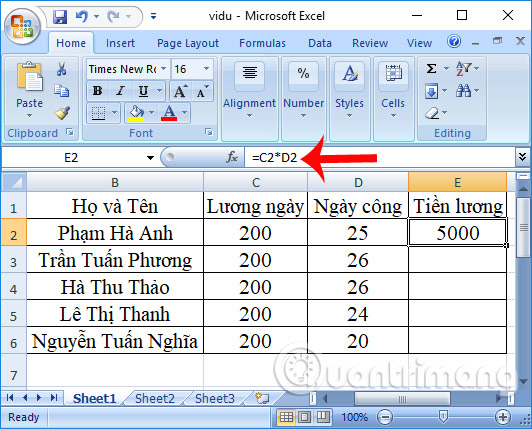Screen dimensions: 532x429
Task: Open Sort & Filter menu
Action: [467, 69]
